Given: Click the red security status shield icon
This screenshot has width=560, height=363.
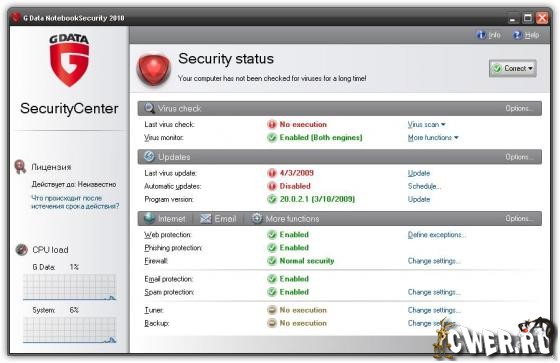Looking at the screenshot, I should (154, 70).
